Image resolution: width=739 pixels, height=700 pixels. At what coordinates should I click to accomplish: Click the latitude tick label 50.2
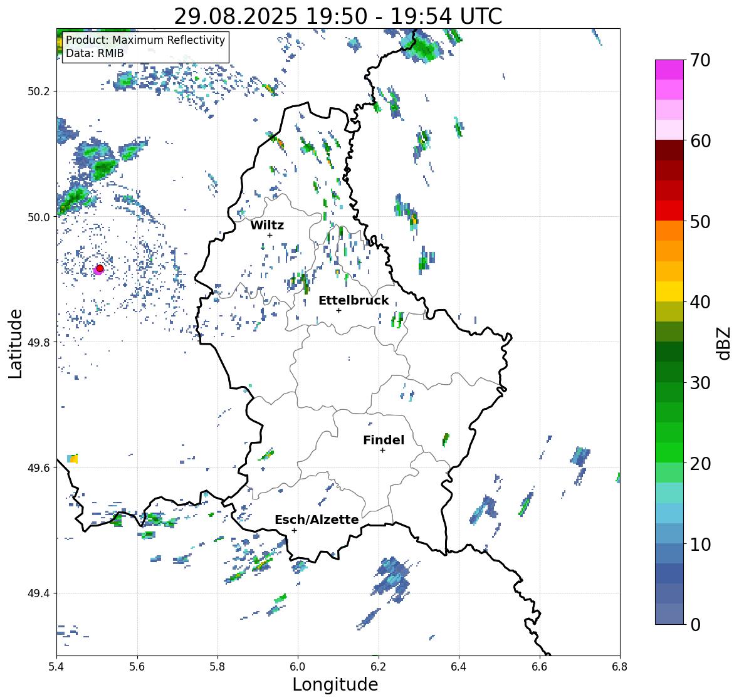39,91
